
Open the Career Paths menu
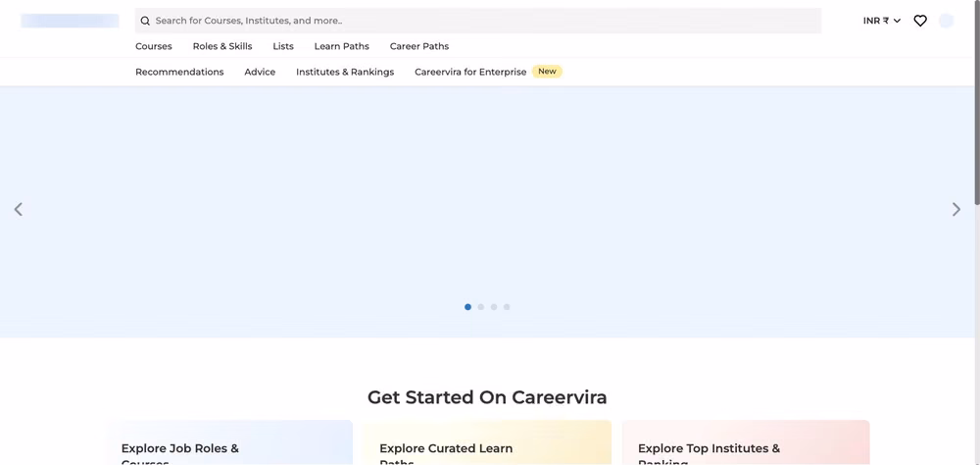pos(419,46)
